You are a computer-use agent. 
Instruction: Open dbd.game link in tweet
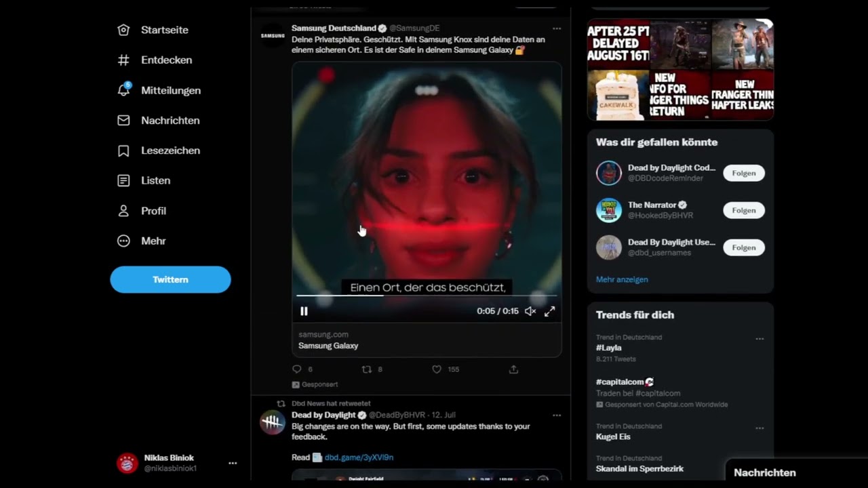(359, 457)
